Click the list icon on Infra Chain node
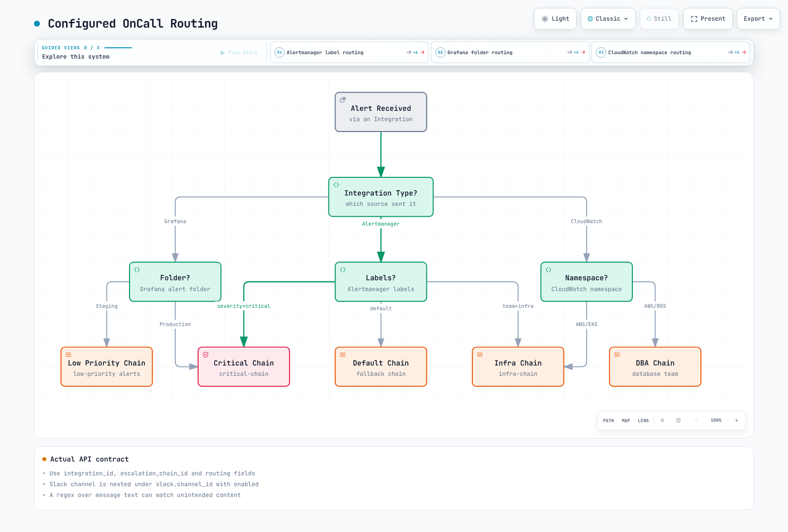 click(480, 355)
